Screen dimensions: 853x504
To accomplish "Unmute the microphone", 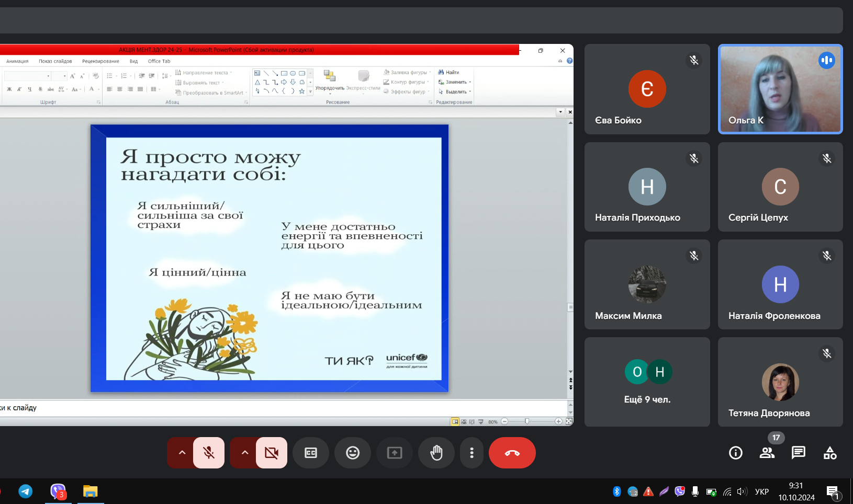I will coord(209,453).
